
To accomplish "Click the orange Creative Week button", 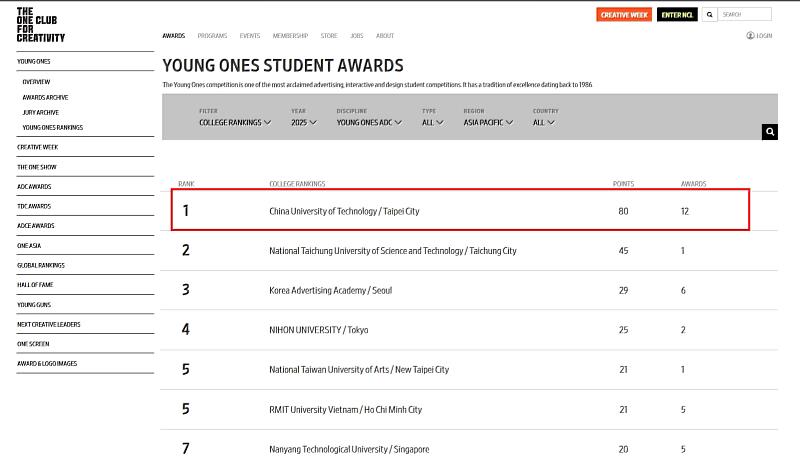I will pyautogui.click(x=624, y=15).
